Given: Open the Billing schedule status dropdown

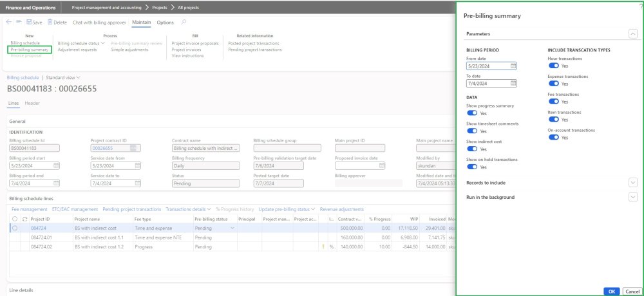Looking at the screenshot, I should point(81,43).
